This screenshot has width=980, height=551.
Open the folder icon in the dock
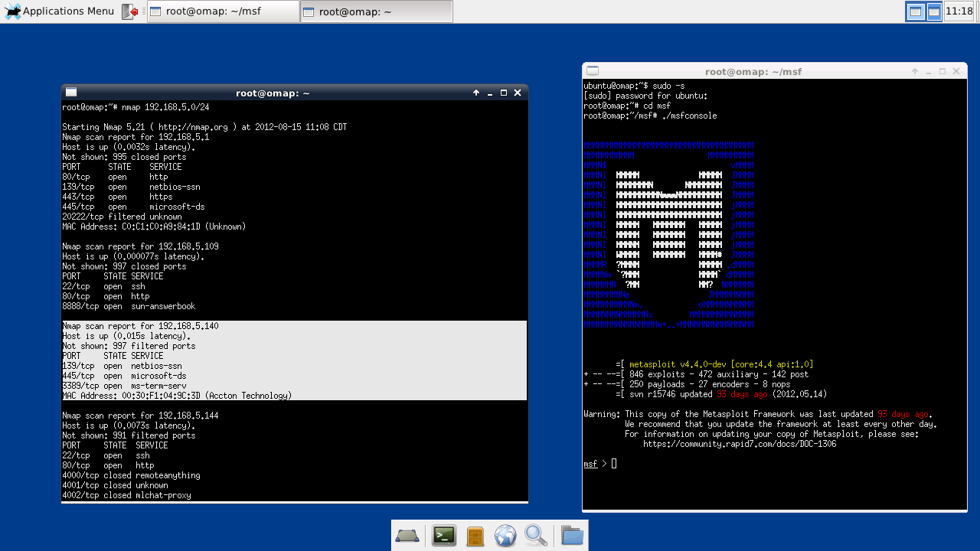(572, 536)
